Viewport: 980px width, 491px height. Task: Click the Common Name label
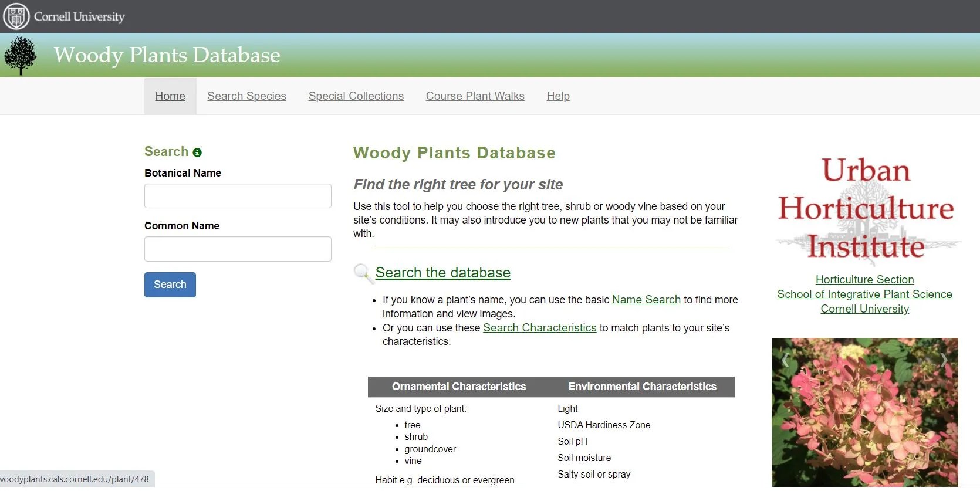point(182,226)
